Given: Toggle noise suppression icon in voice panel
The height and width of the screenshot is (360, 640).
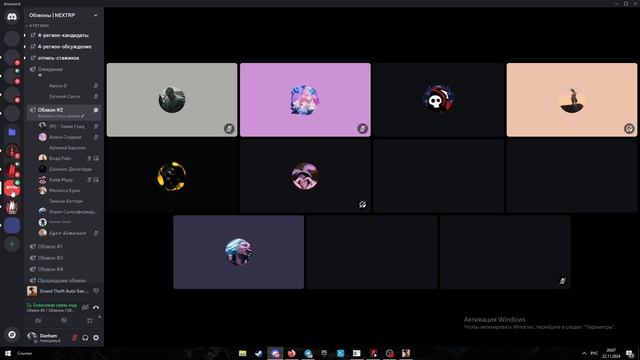Looking at the screenshot, I should (x=85, y=307).
